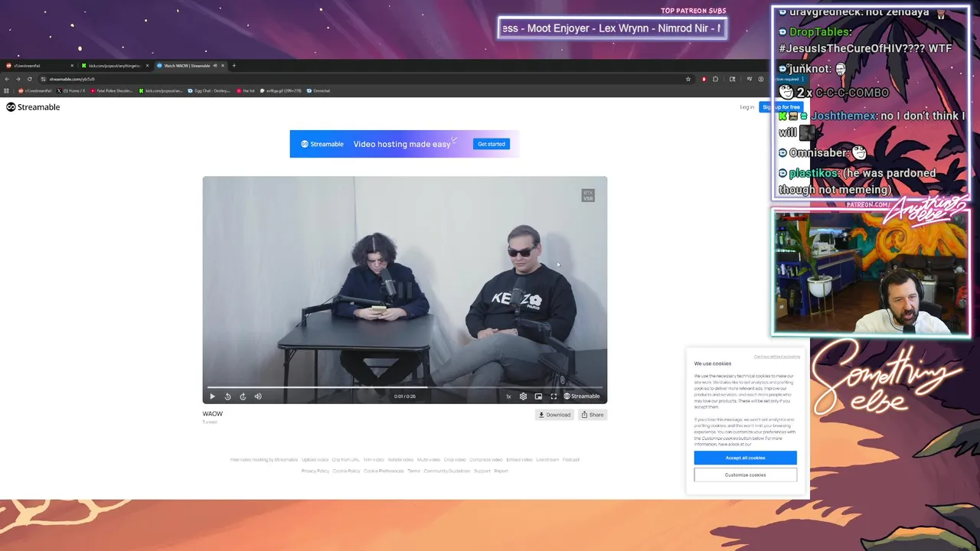Open a new browser tab
Viewport: 980px width, 551px height.
(x=234, y=66)
